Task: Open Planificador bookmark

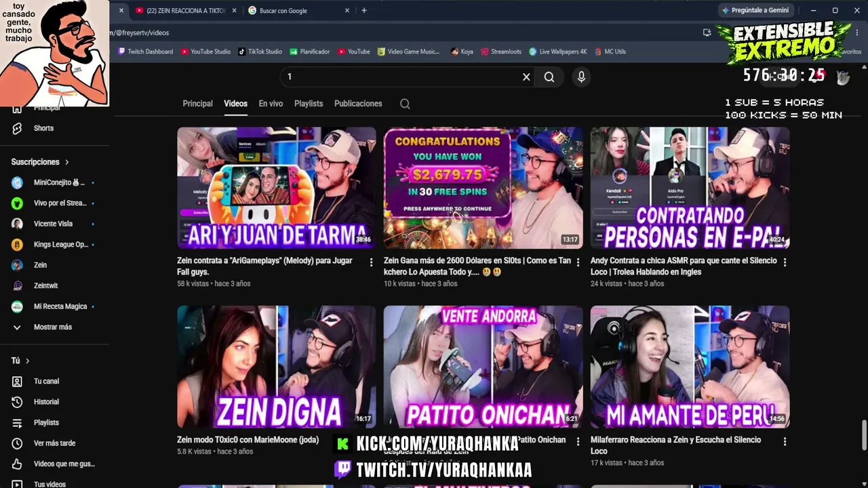Action: coord(309,52)
